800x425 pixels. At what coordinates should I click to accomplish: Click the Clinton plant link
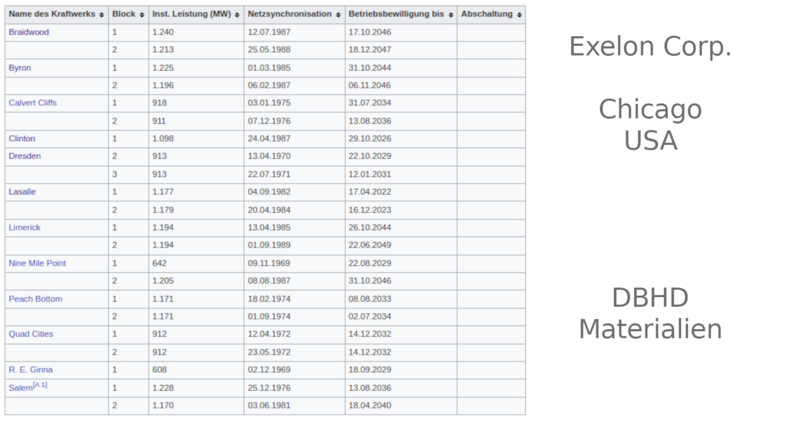click(x=22, y=138)
